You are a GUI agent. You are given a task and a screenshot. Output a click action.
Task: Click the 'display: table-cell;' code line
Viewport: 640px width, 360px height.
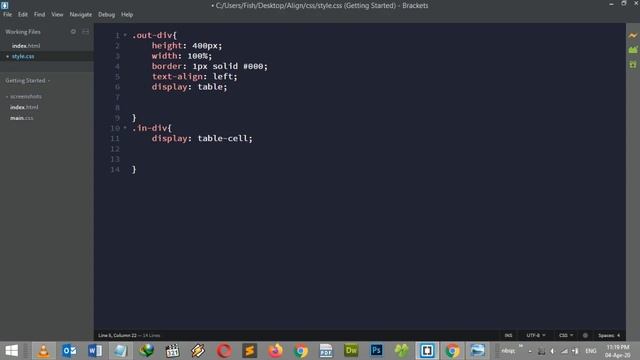click(x=202, y=138)
